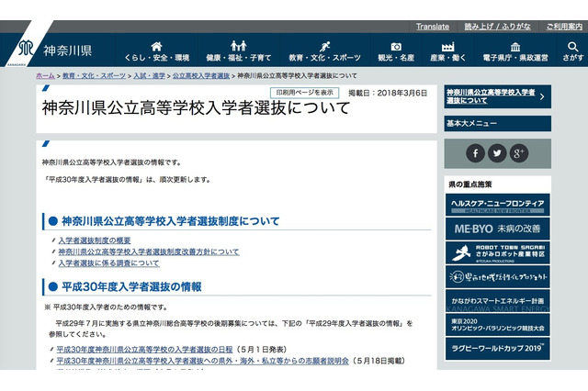Click the family icon for 健康・福祉・子育て

pyautogui.click(x=239, y=46)
